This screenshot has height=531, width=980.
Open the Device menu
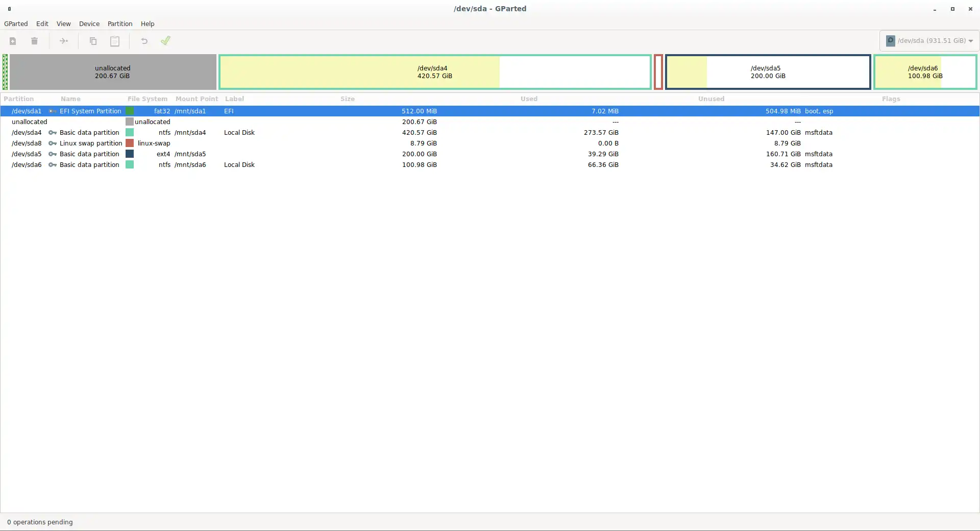pyautogui.click(x=89, y=24)
